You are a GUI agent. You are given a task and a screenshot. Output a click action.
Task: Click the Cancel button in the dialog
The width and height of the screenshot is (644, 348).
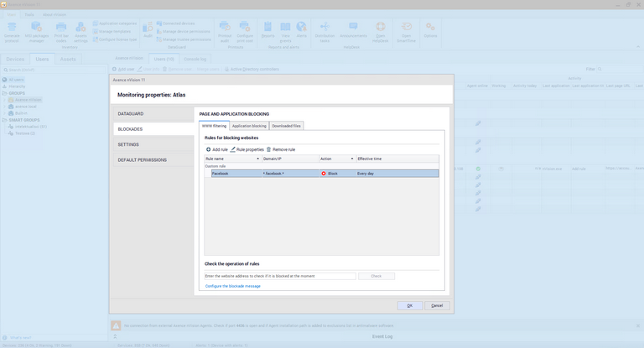[436, 305]
